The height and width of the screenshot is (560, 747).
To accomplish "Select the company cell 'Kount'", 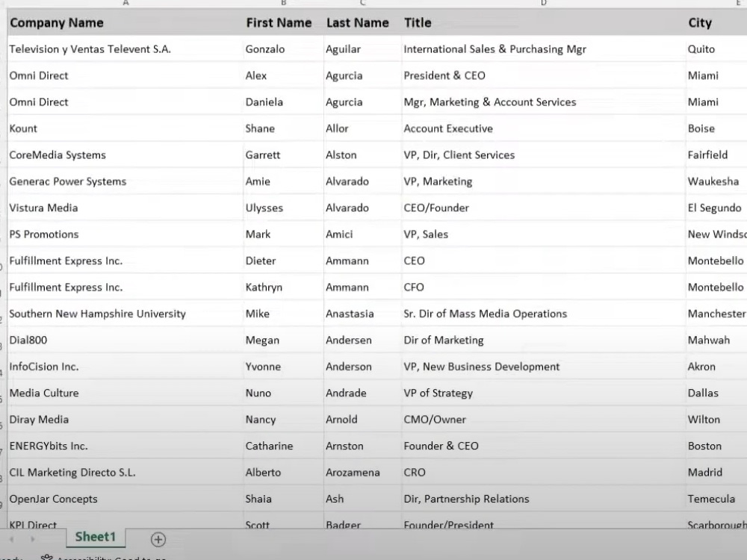I will tap(125, 128).
